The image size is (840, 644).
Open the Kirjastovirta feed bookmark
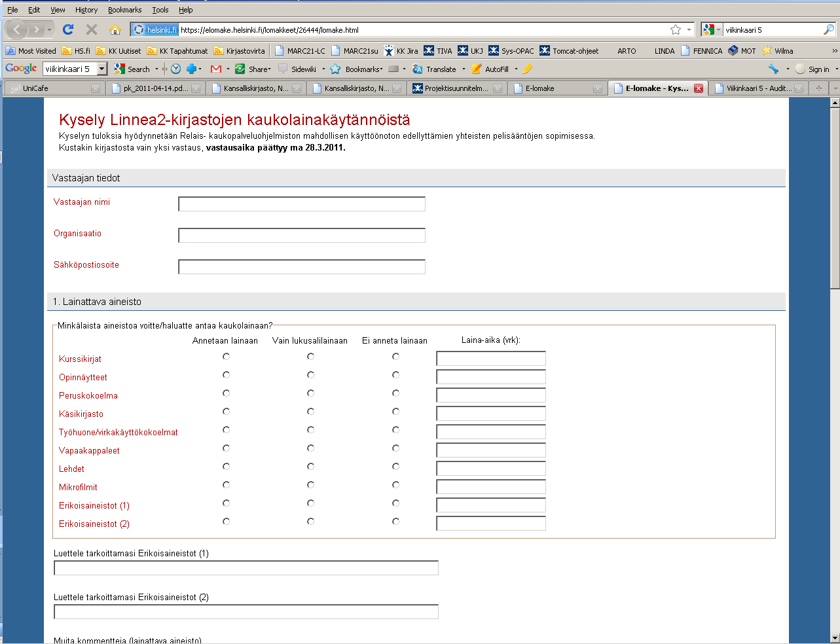click(x=240, y=50)
